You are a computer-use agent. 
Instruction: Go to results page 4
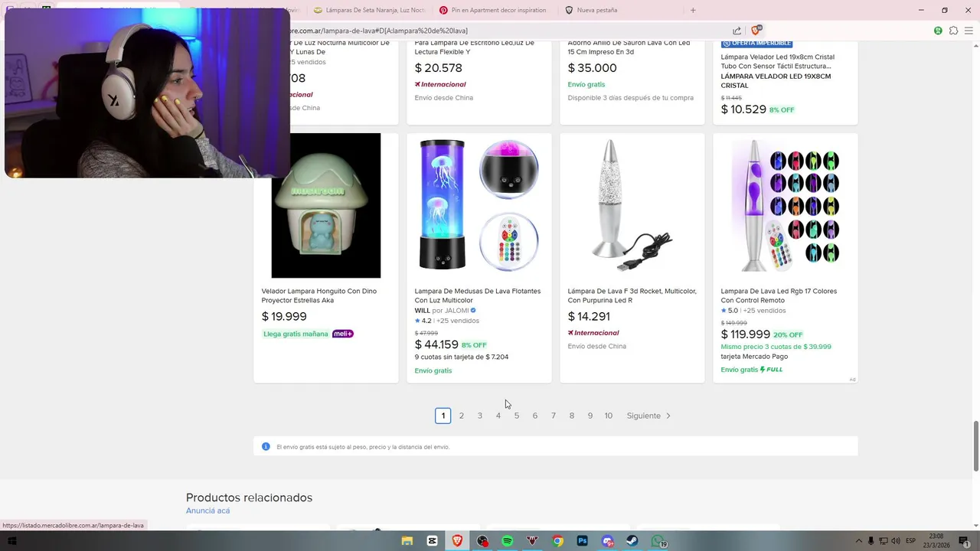(x=498, y=416)
